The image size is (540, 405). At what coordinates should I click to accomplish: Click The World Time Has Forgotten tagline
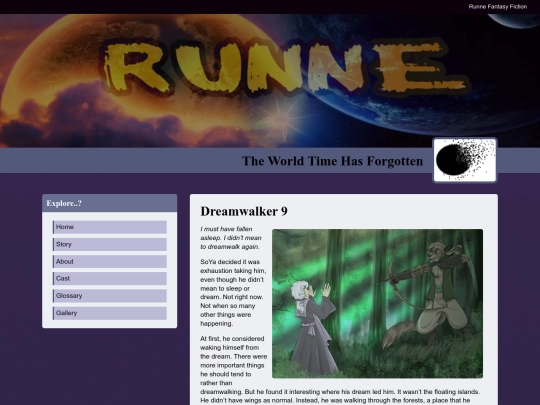pos(332,161)
